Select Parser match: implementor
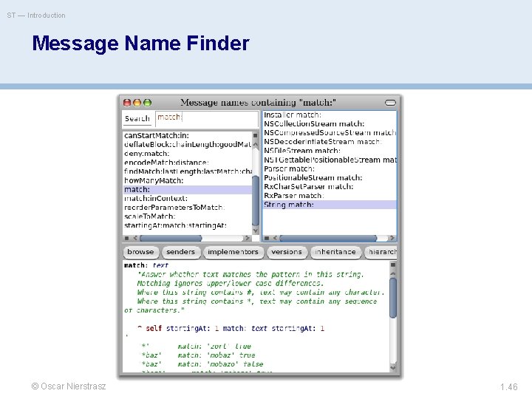The width and height of the screenshot is (532, 399). point(330,168)
